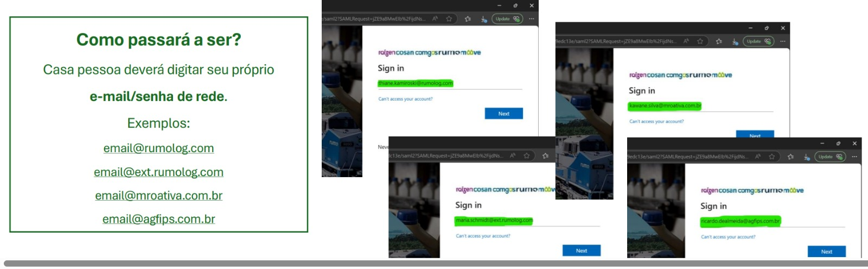Screen dimensions: 868x269
Task: Click the "Como passará a ser?" heading
Action: 158,40
